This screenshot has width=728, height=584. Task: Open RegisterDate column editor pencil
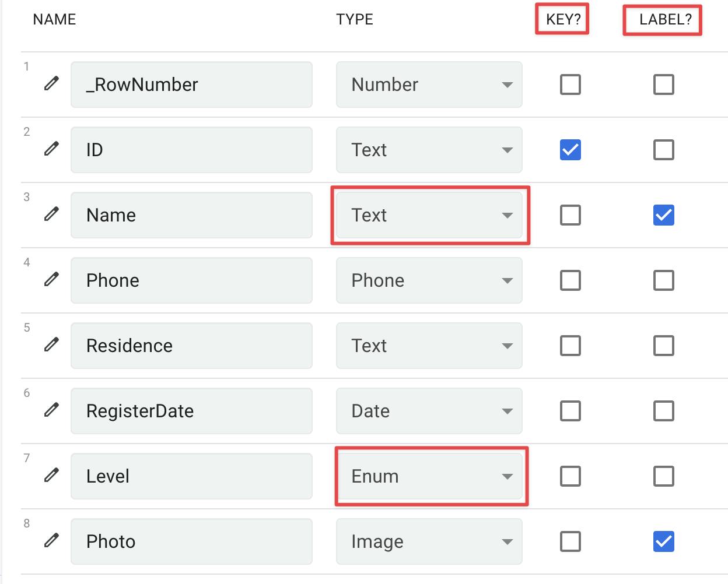click(51, 410)
